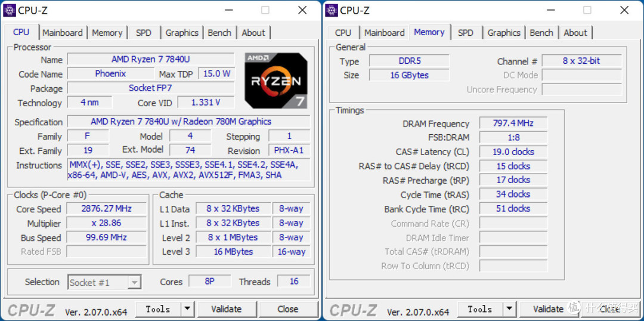Click memory Size value 16 GBytes
The image size is (644, 321).
(x=409, y=75)
